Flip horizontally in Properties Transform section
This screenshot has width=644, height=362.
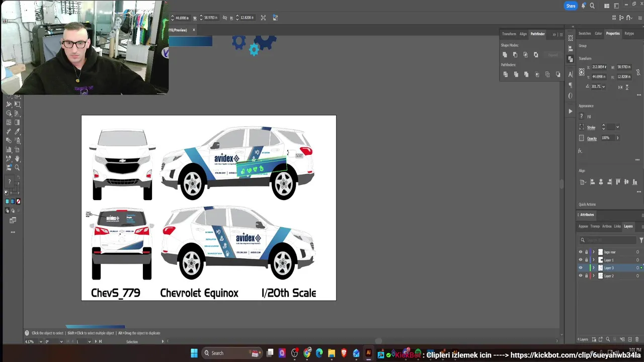[620, 87]
